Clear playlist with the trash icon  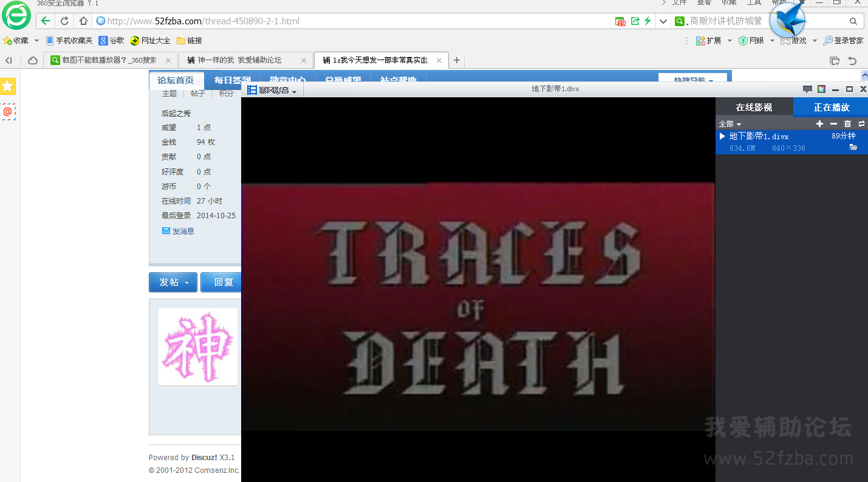pos(847,124)
